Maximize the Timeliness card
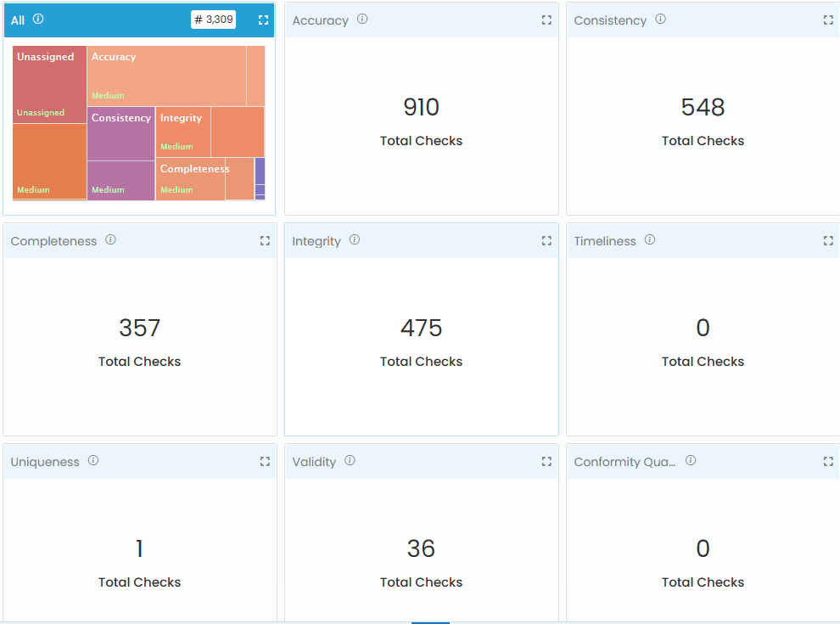 tap(828, 241)
